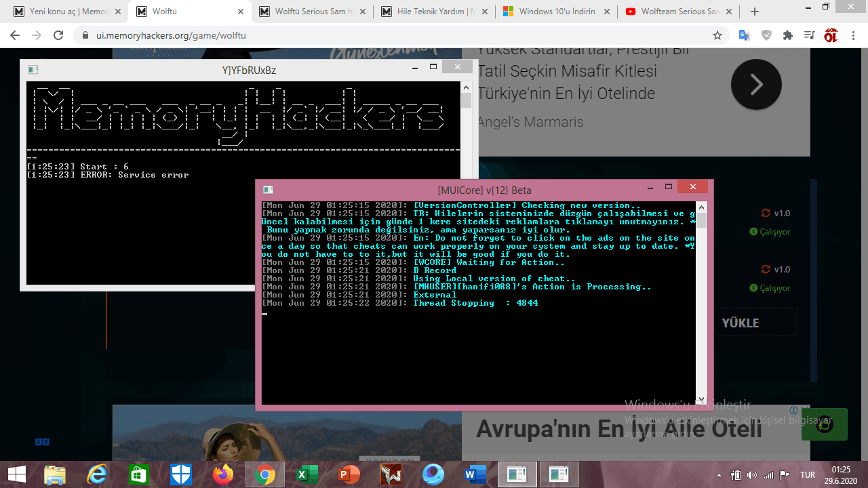Click the MUICore console scrollbar down arrow

click(702, 399)
